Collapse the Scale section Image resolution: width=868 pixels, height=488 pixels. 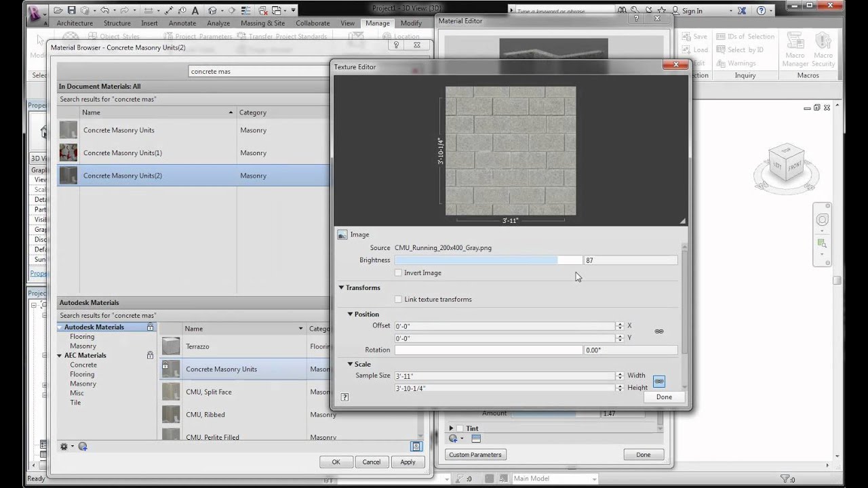click(x=351, y=364)
